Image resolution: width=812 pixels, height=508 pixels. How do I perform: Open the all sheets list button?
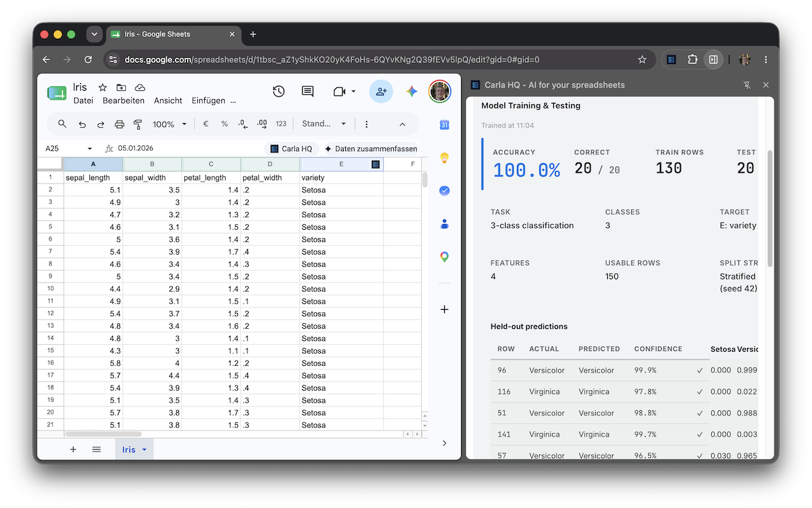point(96,450)
